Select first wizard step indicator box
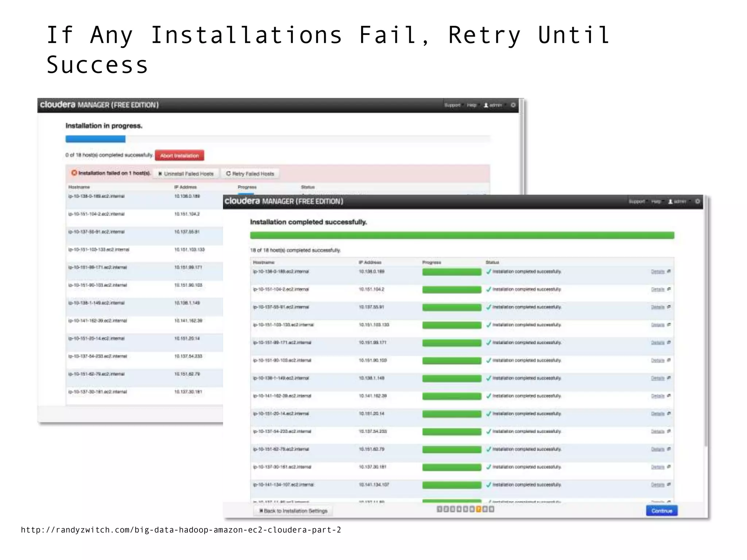747x560 pixels. 440,509
